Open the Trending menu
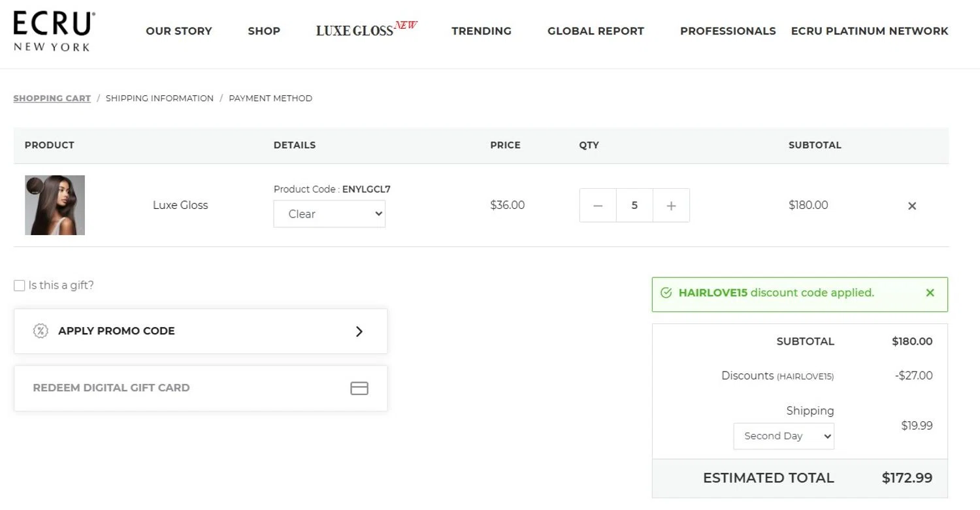Viewport: 980px width, 510px height. coord(482,31)
